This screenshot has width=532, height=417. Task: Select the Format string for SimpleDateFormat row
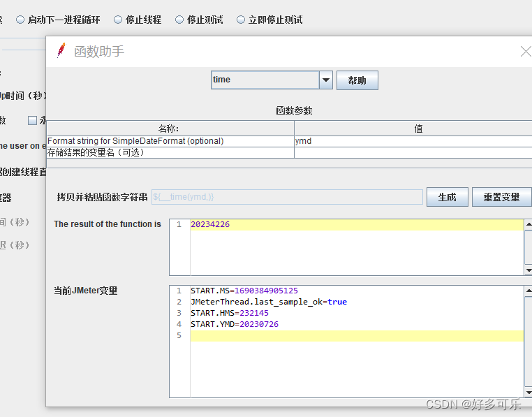point(170,141)
